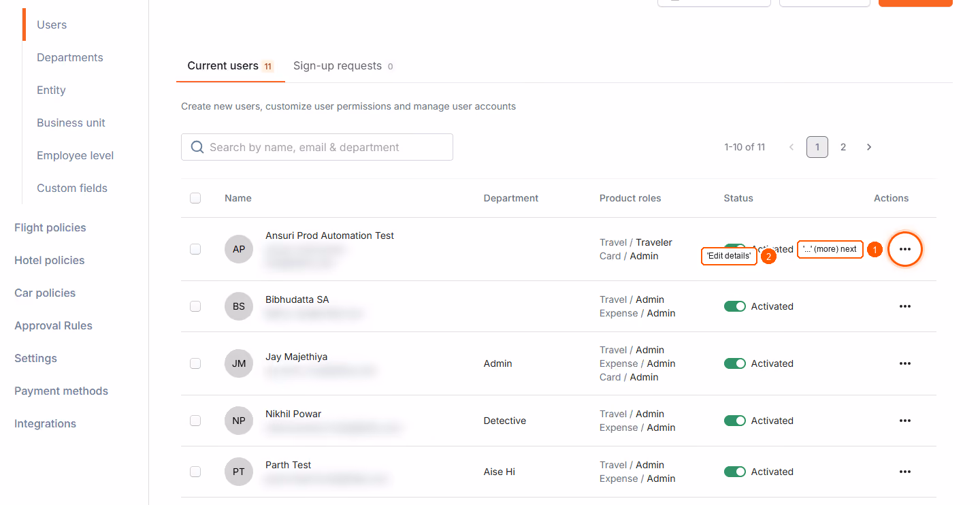This screenshot has width=980, height=505.
Task: Tick the checkbox for Nikhil Powar
Action: tap(195, 421)
